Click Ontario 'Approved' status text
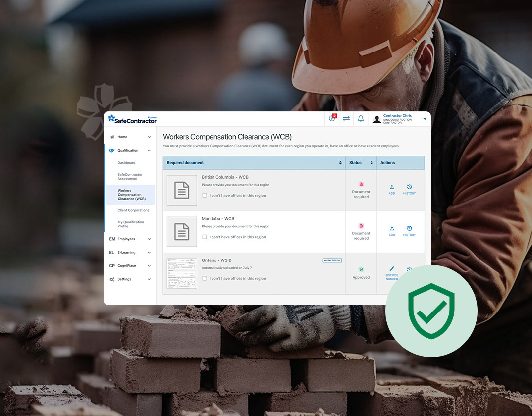 pos(361,277)
